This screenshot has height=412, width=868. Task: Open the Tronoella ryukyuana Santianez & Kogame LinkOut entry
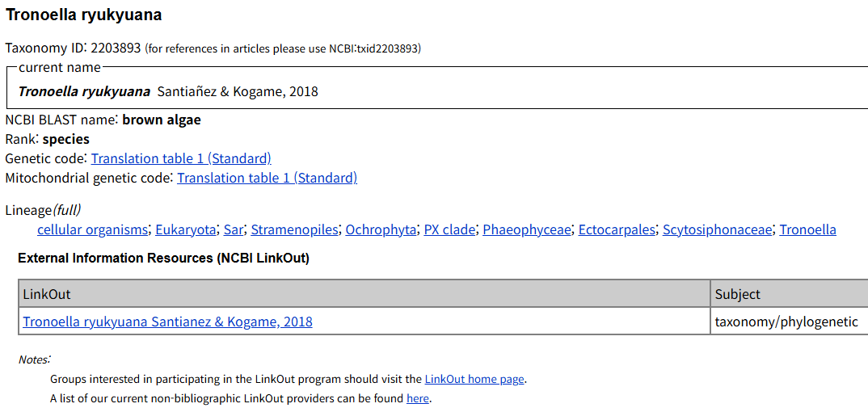coord(167,322)
